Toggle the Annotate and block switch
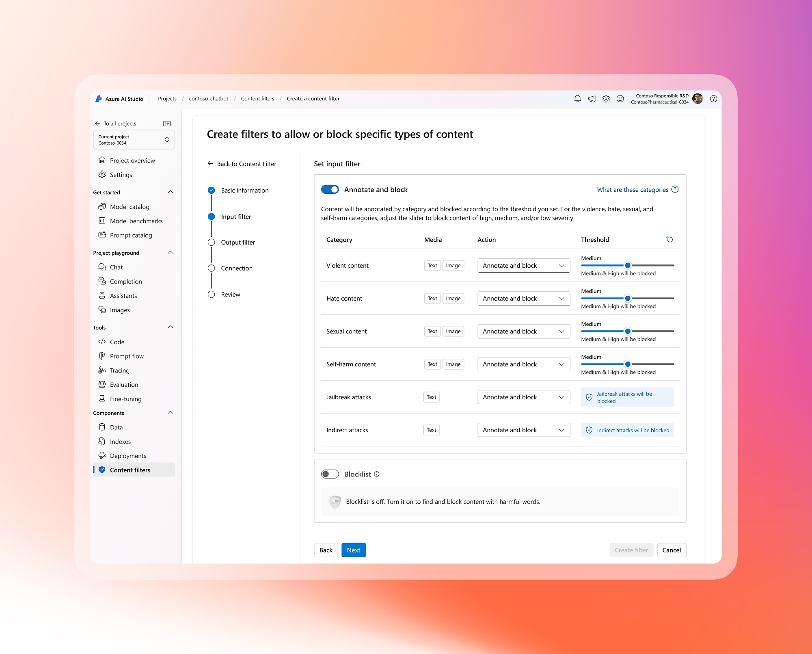 [x=330, y=190]
